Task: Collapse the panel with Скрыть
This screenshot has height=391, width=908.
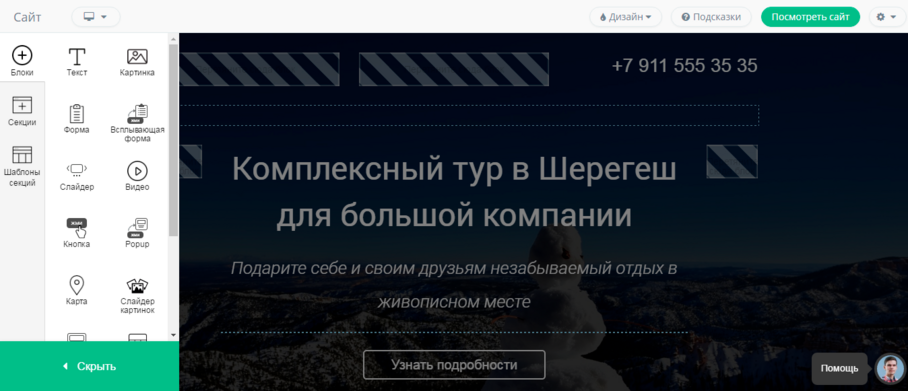Action: coord(89,366)
